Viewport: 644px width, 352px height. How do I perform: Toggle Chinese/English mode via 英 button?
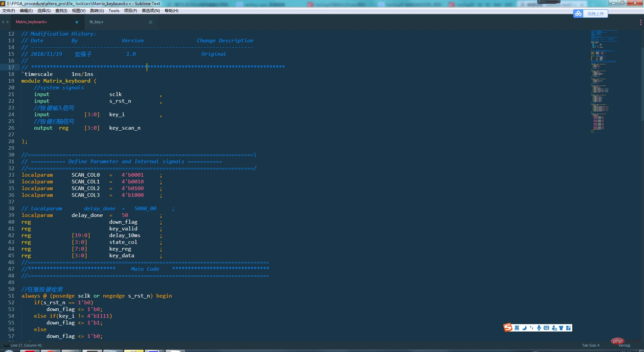[517, 328]
